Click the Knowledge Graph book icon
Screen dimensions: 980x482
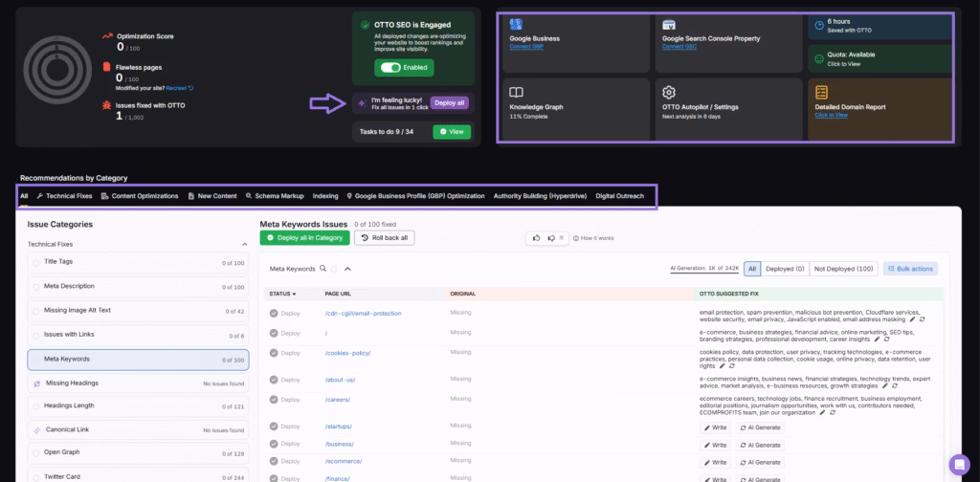pos(516,93)
